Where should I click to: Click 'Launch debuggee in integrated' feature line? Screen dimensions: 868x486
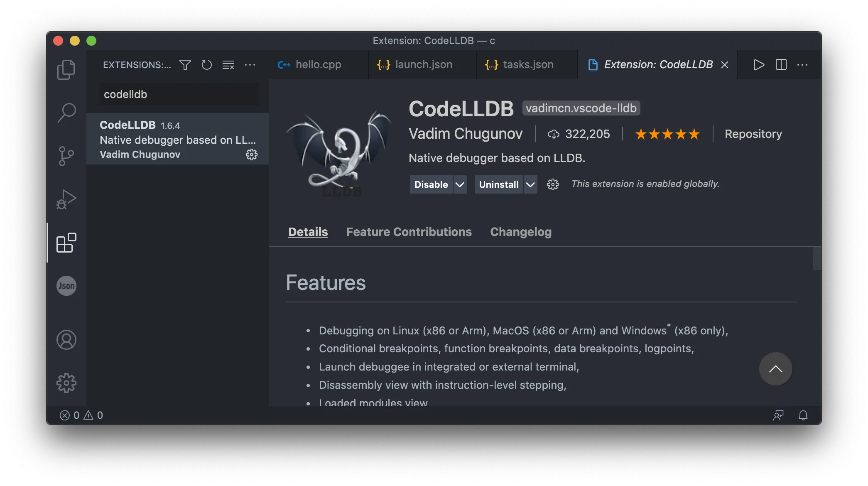pos(449,367)
